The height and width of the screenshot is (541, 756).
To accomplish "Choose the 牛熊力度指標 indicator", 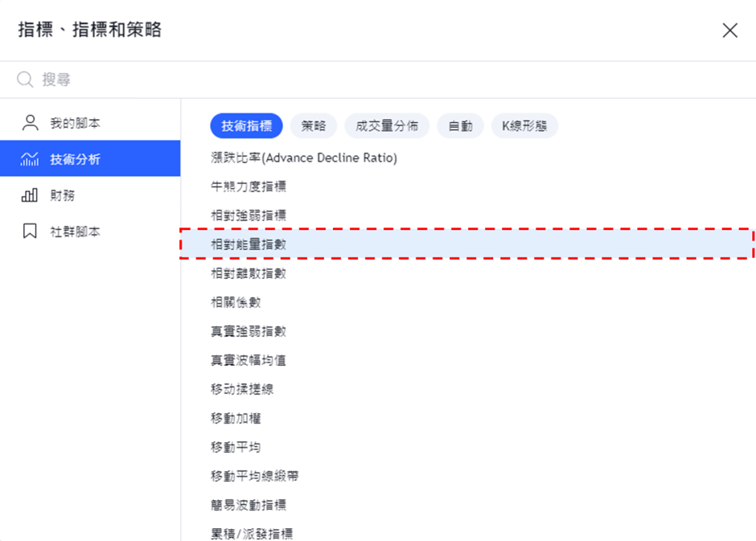I will 249,186.
